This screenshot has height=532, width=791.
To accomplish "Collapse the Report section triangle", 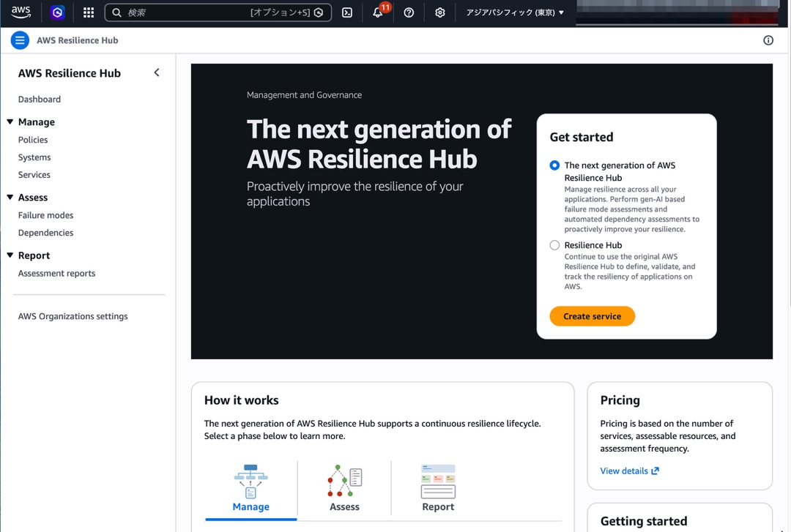I will [x=10, y=255].
